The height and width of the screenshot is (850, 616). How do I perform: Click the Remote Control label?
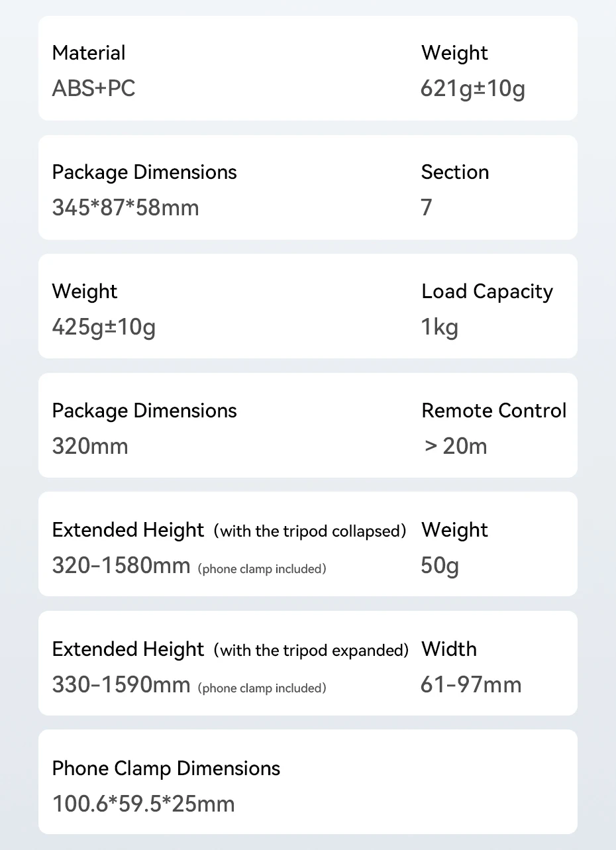pyautogui.click(x=493, y=411)
